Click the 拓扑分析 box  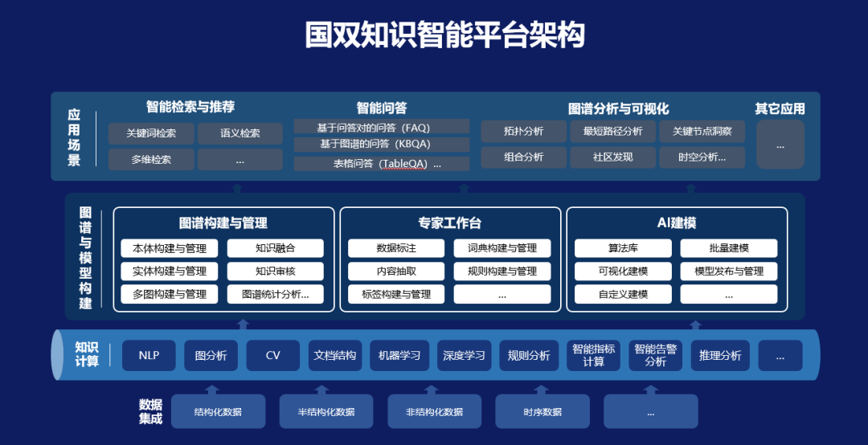523,132
